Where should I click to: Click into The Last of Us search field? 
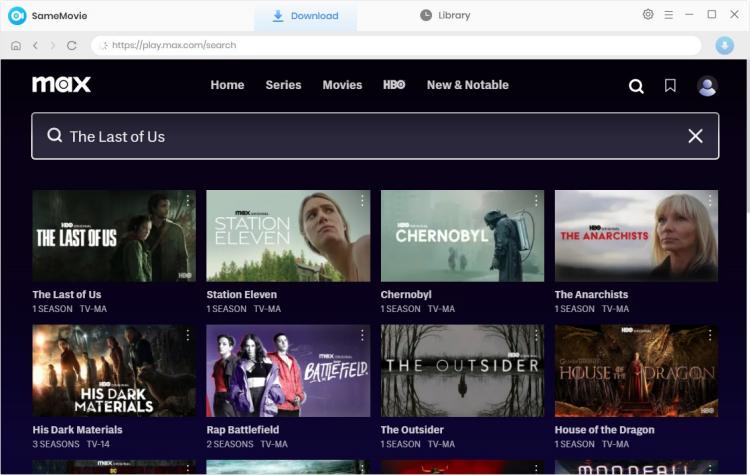click(x=375, y=136)
